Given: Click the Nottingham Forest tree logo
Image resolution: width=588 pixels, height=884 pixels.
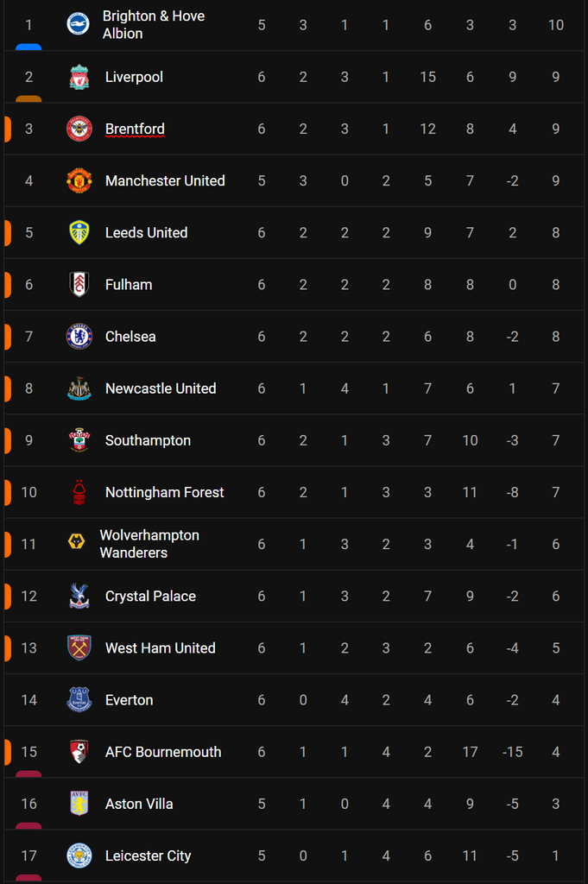Looking at the screenshot, I should pos(79,492).
